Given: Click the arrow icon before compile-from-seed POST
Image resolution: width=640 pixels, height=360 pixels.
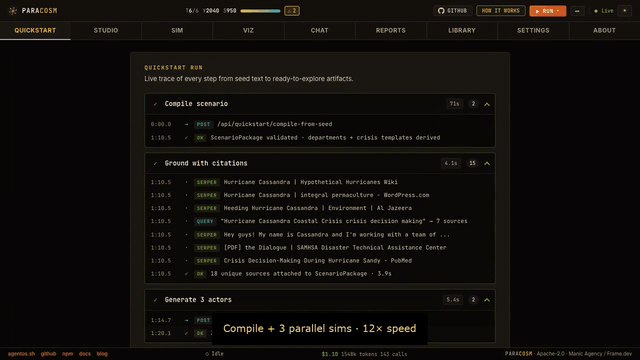Looking at the screenshot, I should point(186,124).
